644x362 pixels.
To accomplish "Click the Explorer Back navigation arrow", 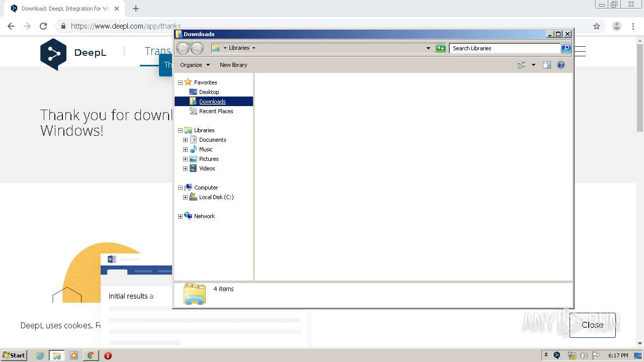I will [x=183, y=48].
